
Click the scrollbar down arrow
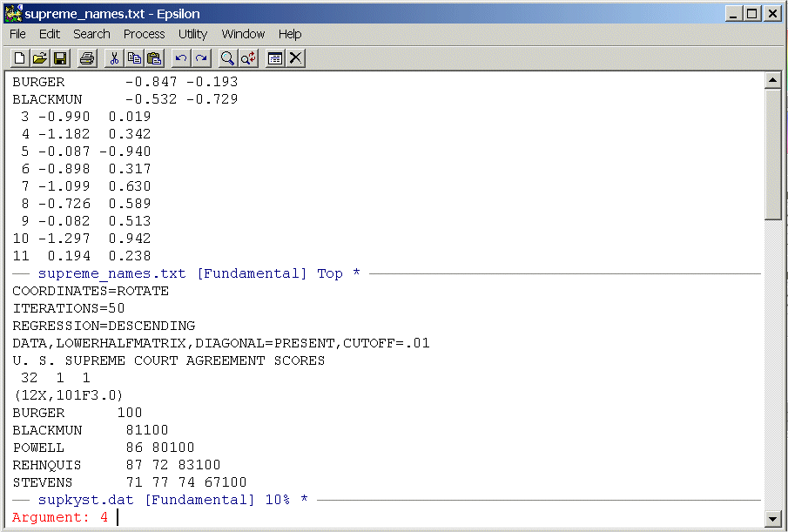tap(771, 519)
